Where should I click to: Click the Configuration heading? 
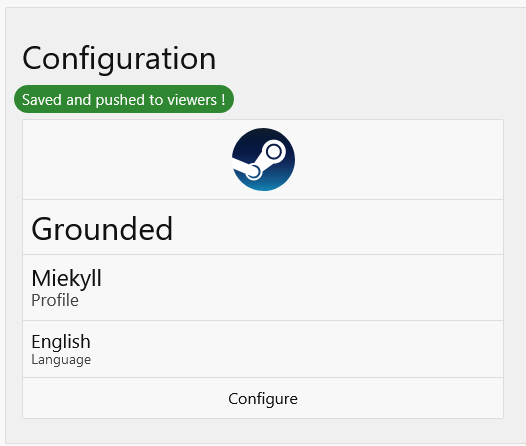pyautogui.click(x=119, y=59)
